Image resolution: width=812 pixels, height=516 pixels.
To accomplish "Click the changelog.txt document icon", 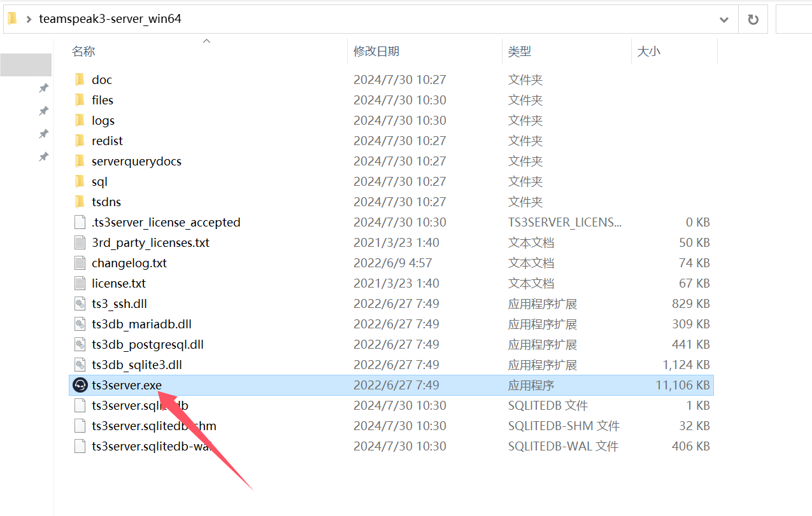I will point(80,263).
